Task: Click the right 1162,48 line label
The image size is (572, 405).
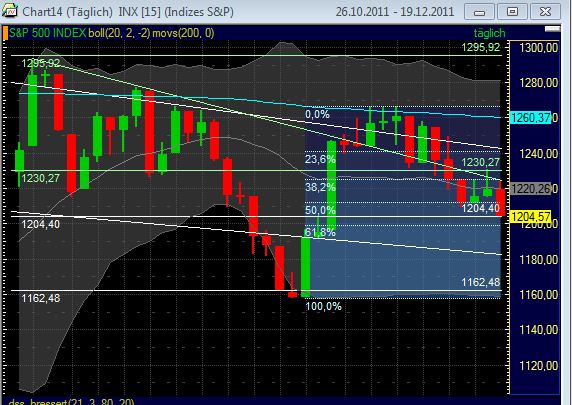Action: click(x=481, y=282)
